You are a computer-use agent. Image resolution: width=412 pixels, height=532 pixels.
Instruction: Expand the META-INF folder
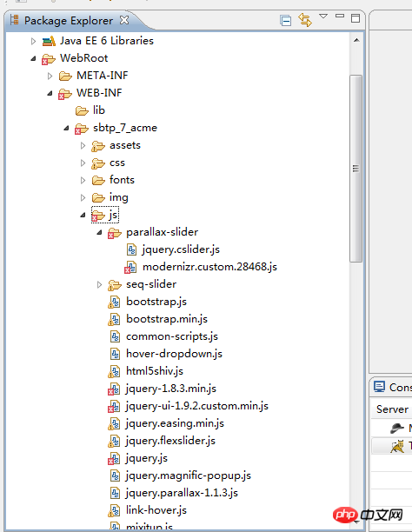click(x=50, y=76)
